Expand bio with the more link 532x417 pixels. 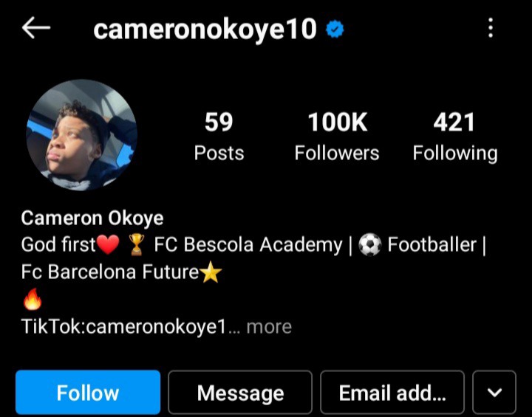269,326
